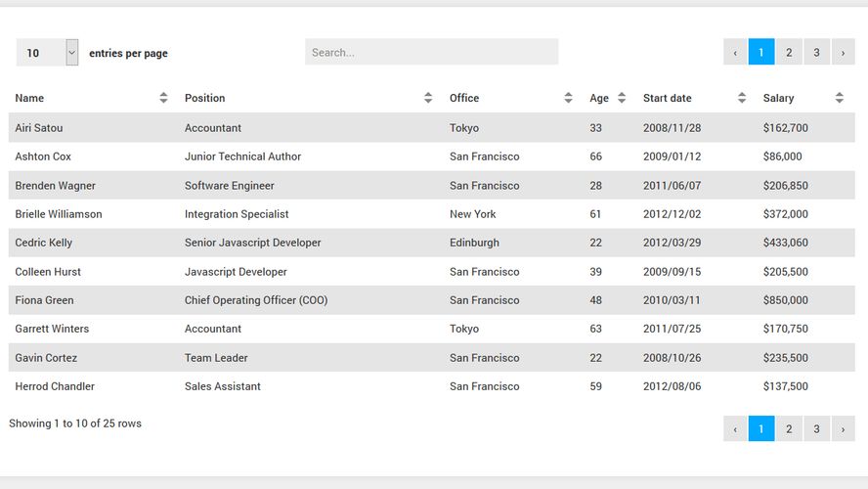Select the Ashton Cox name cell

(43, 156)
